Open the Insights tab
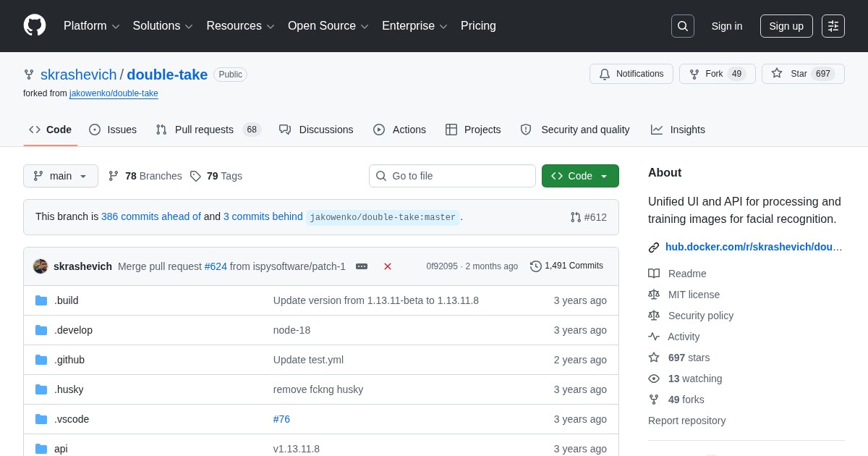 point(678,130)
